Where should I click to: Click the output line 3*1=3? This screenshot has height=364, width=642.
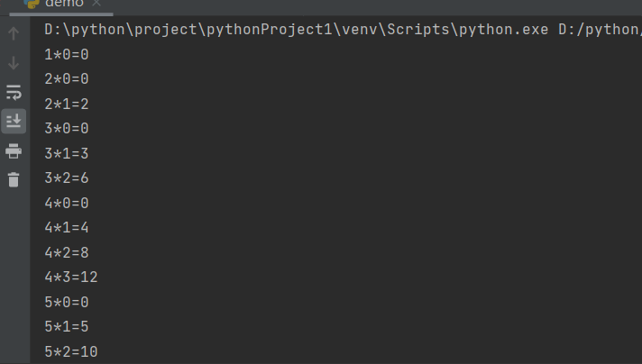(67, 154)
